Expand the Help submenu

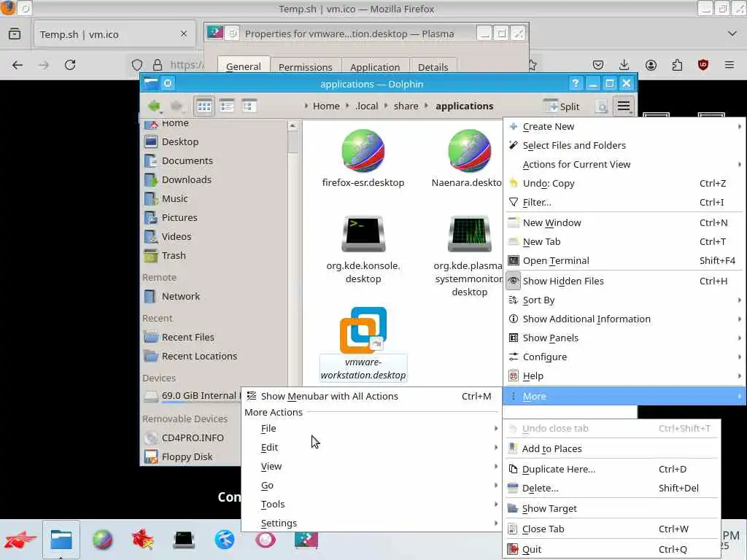pos(624,376)
